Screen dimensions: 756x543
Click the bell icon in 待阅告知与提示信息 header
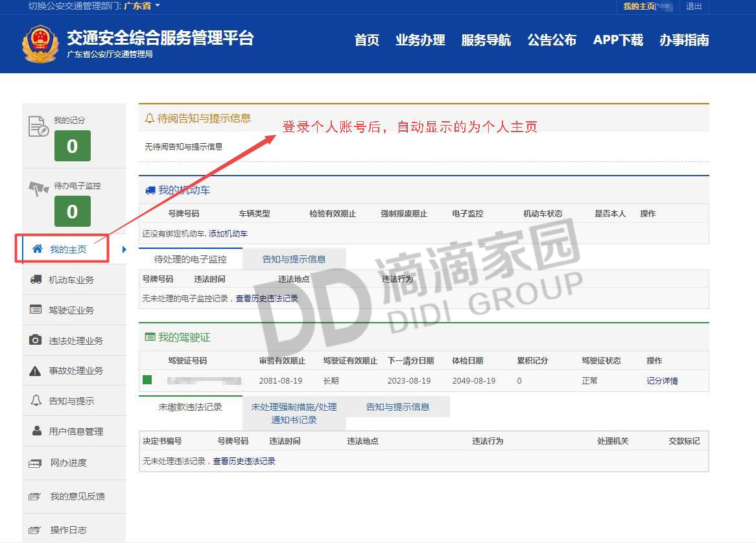[x=150, y=118]
